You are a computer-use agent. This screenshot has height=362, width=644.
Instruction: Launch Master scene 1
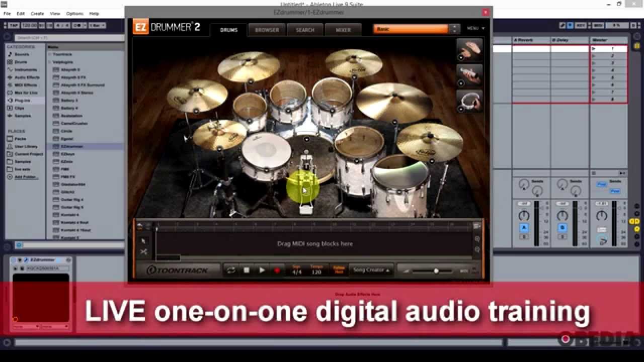click(x=594, y=49)
